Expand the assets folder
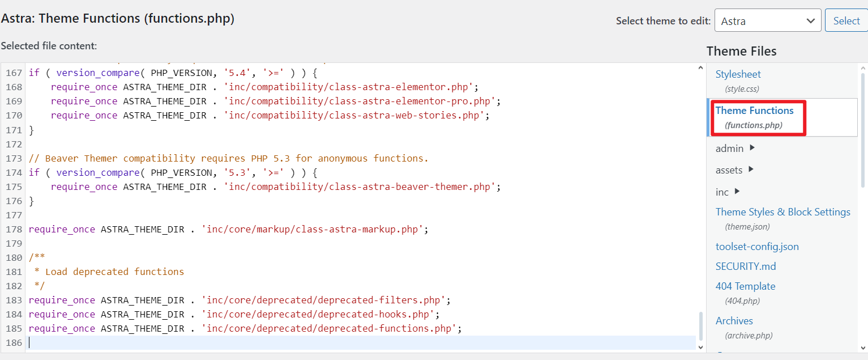 click(729, 170)
